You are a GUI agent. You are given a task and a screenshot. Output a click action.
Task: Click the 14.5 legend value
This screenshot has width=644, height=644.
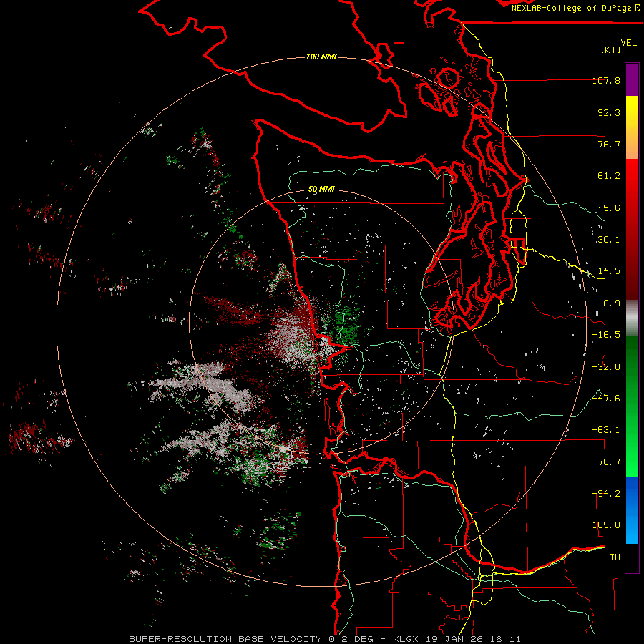[609, 271]
